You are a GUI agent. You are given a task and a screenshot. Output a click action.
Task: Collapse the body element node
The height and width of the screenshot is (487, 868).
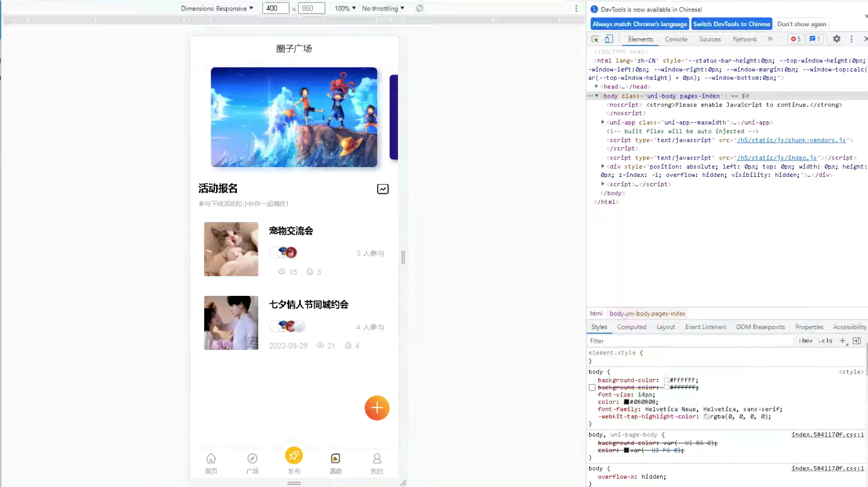(x=597, y=96)
